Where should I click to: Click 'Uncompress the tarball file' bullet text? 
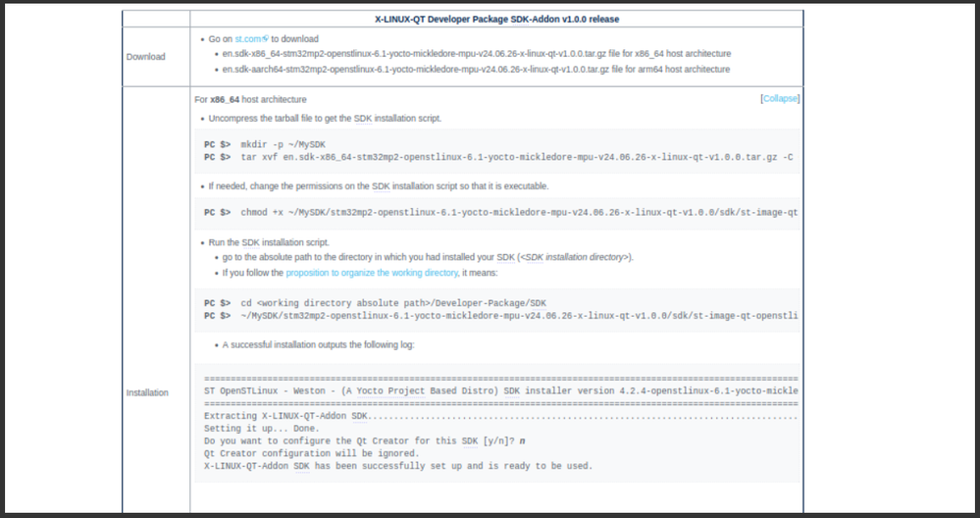325,119
